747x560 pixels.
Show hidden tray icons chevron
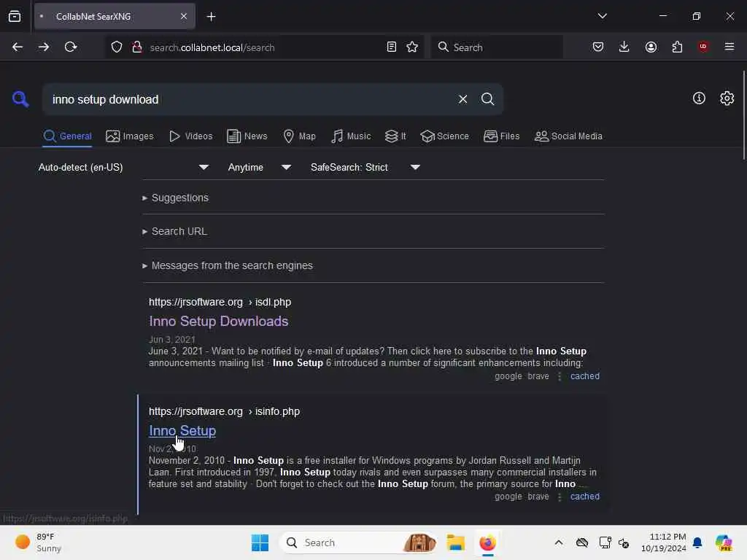(559, 542)
